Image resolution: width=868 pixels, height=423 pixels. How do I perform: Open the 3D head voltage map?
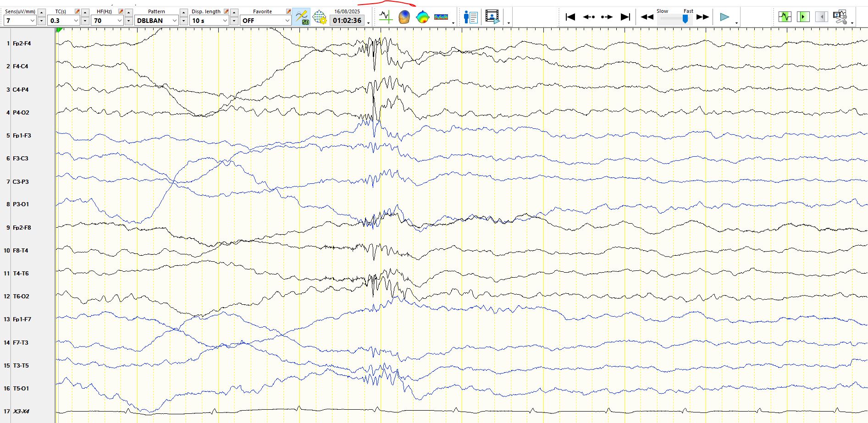pyautogui.click(x=404, y=17)
